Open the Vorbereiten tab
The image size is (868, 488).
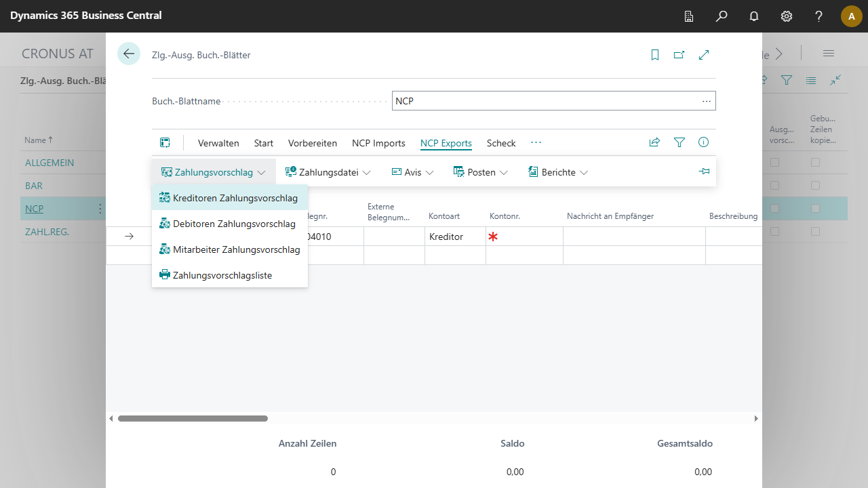[313, 143]
